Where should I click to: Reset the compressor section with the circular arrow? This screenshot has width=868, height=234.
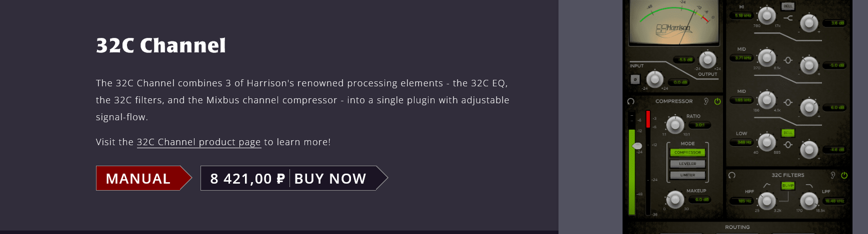point(631,101)
